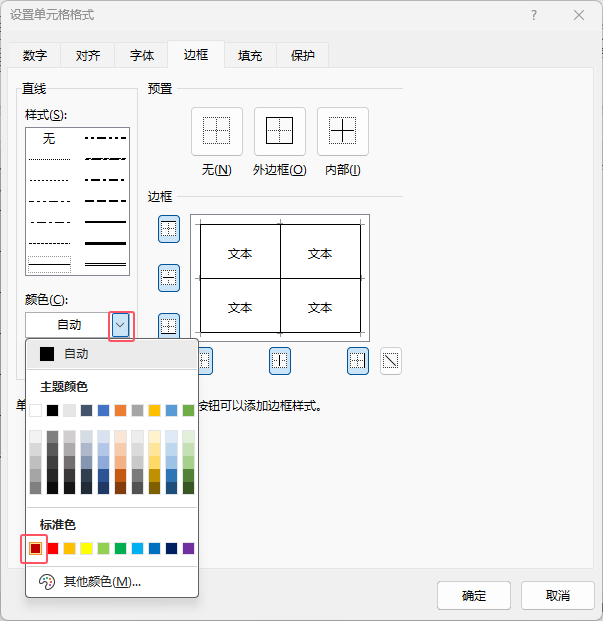Click the help question mark icon
The height and width of the screenshot is (621, 603).
[x=534, y=15]
